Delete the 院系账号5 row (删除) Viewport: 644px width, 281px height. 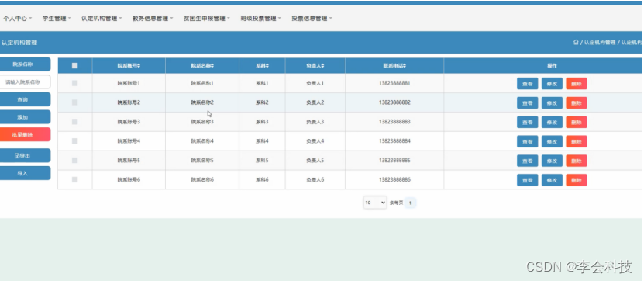pos(577,161)
